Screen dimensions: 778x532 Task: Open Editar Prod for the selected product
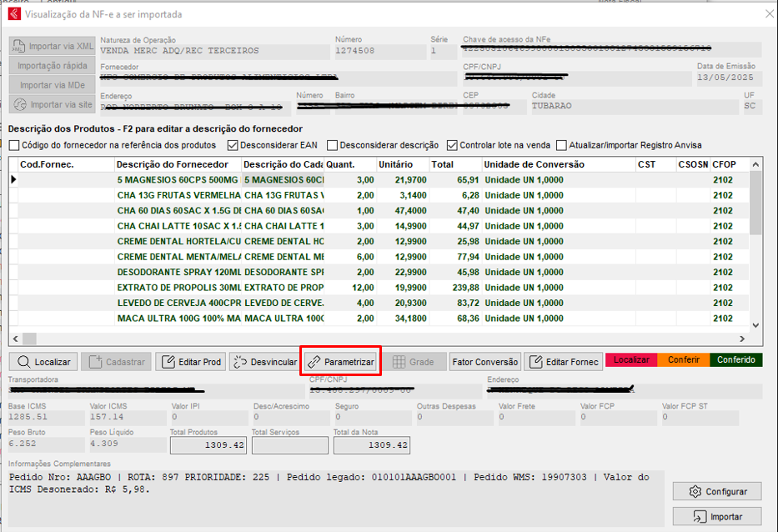click(191, 362)
